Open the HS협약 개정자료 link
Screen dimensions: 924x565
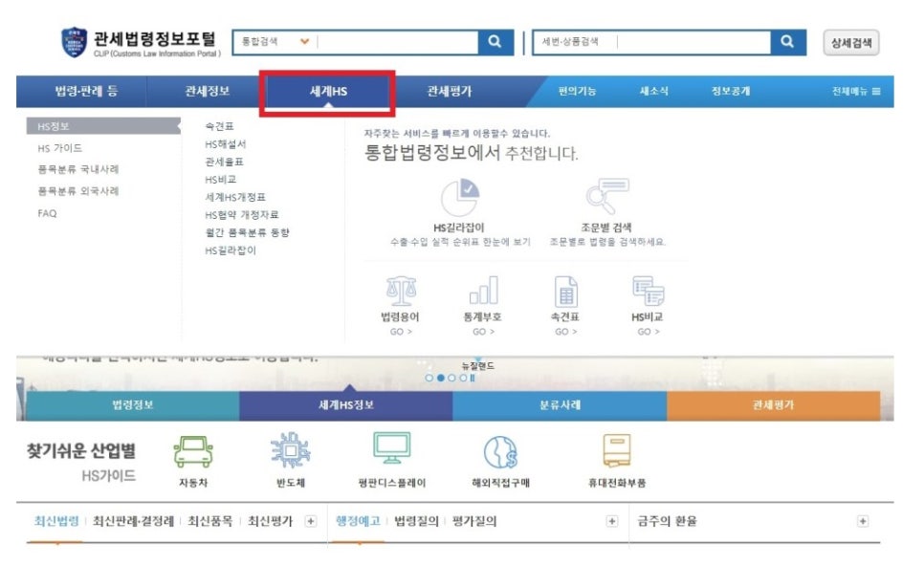coord(242,215)
